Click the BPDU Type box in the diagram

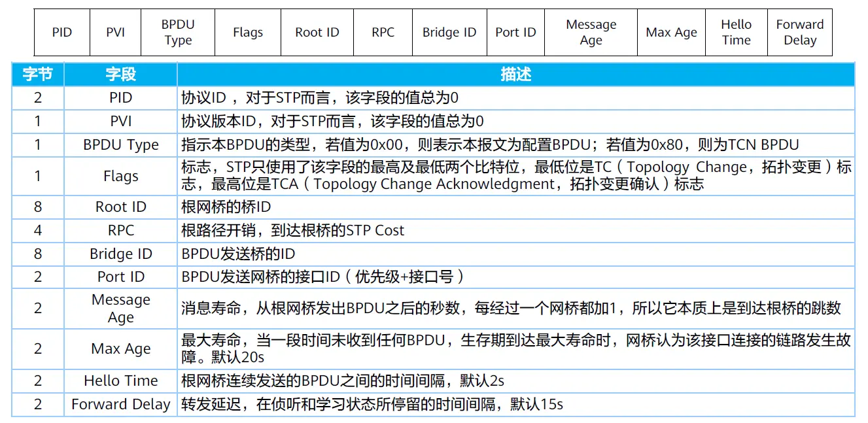(x=178, y=32)
